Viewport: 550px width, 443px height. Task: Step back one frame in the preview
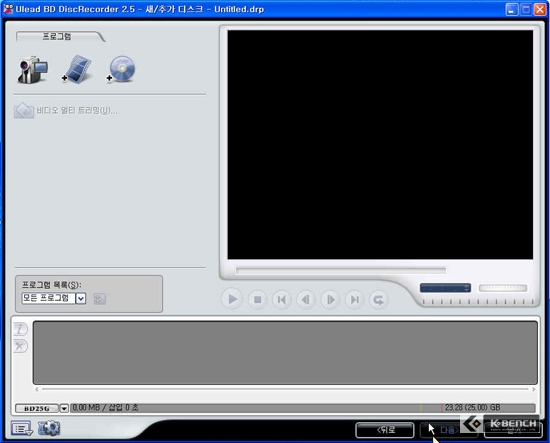pyautogui.click(x=306, y=300)
